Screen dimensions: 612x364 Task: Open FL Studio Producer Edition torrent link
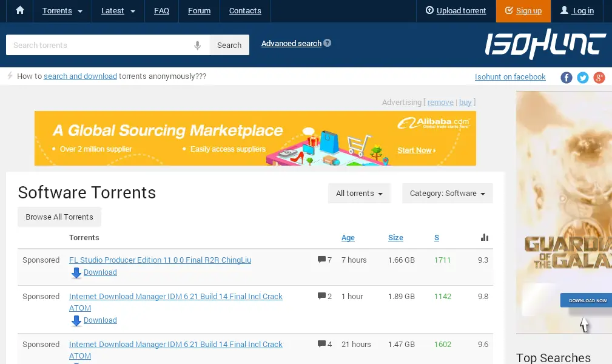tap(160, 260)
